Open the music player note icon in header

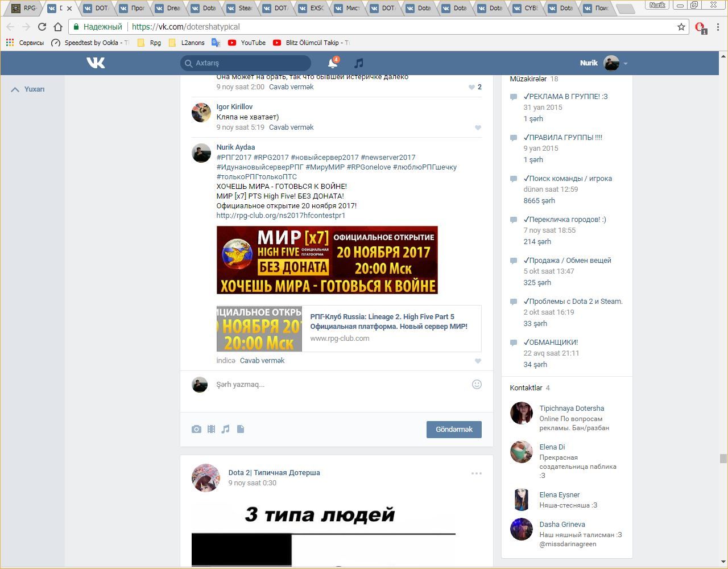359,63
